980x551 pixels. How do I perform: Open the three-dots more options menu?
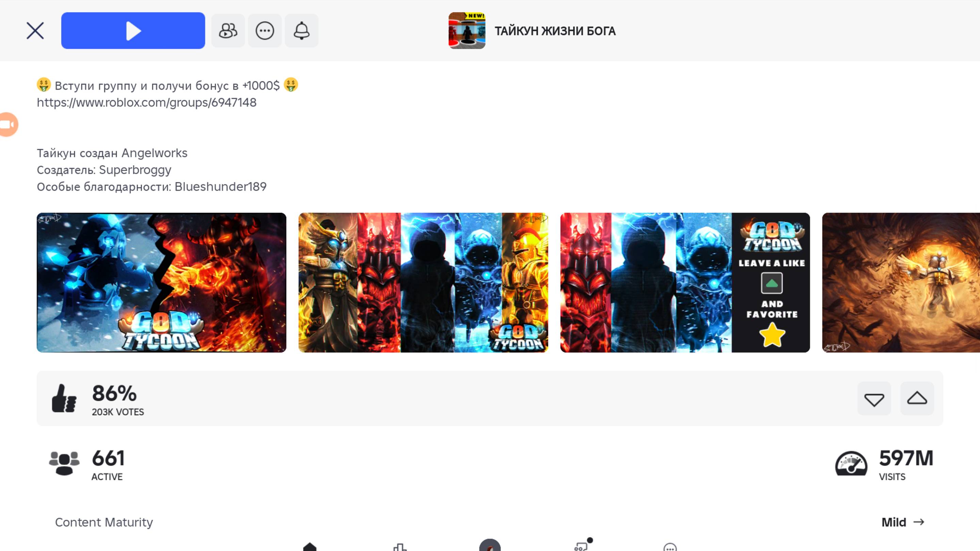pos(265,30)
